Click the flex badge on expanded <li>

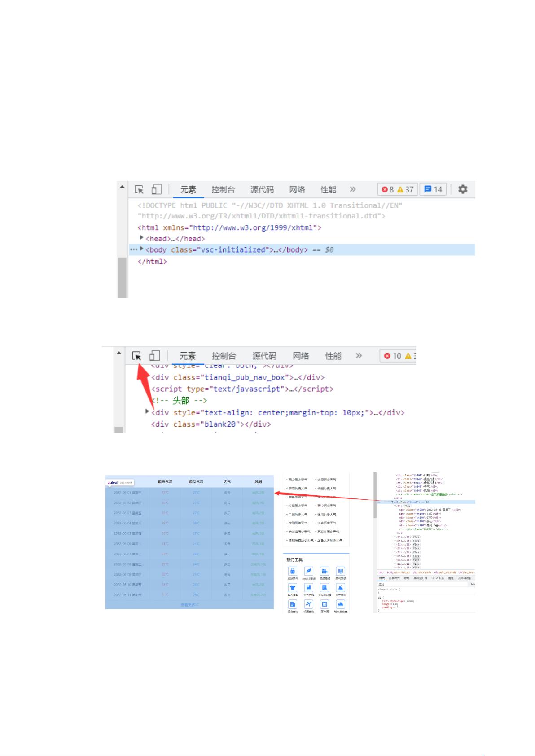[x=408, y=506]
